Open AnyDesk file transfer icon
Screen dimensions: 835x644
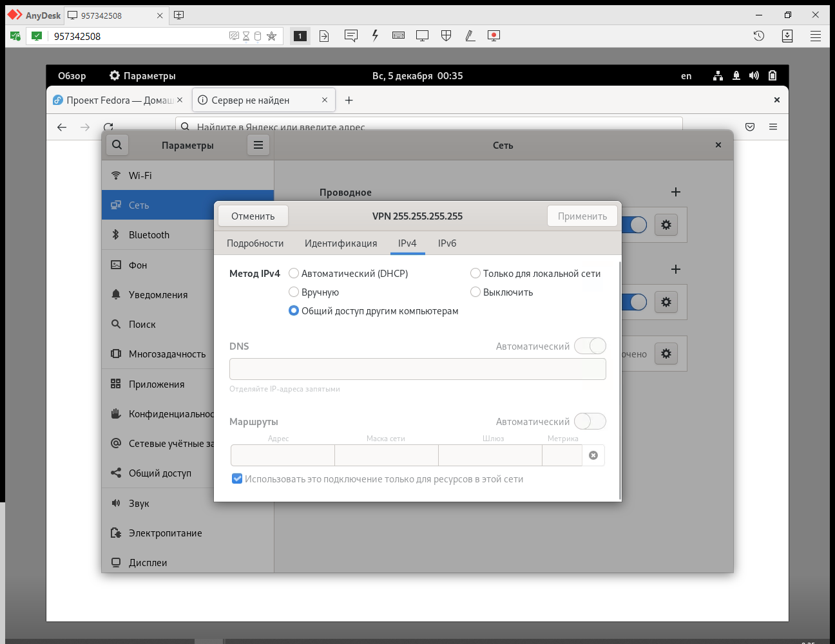tap(324, 36)
